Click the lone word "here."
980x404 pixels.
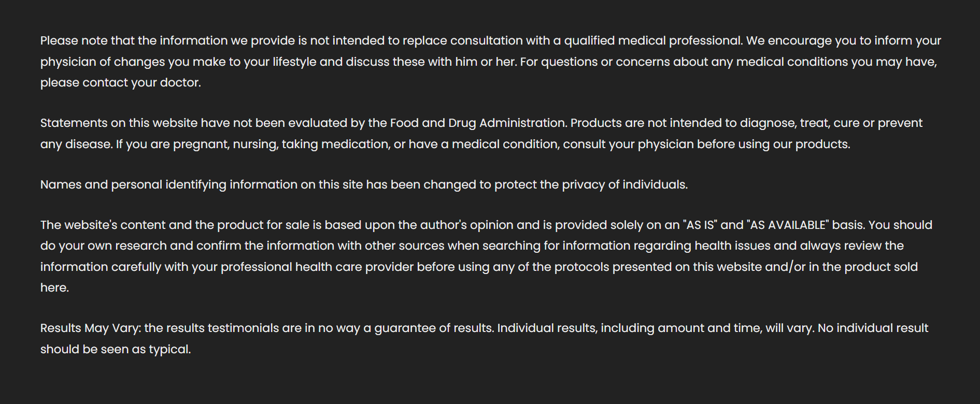[54, 288]
